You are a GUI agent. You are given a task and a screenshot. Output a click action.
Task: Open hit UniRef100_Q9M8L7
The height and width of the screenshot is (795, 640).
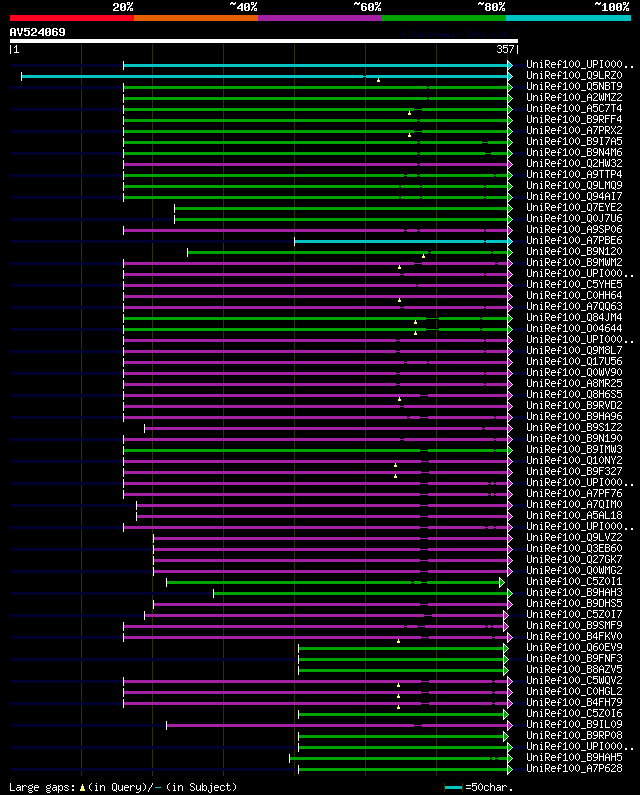click(574, 351)
